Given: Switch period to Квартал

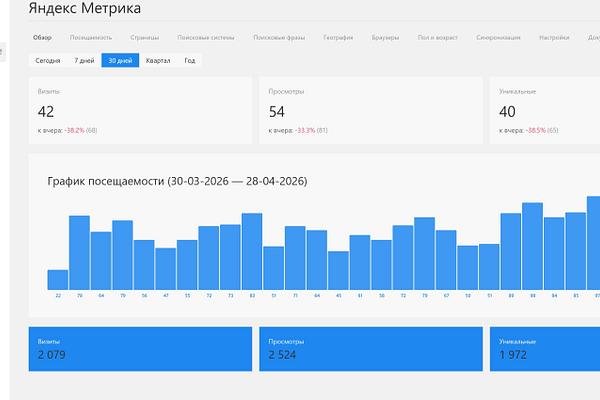Looking at the screenshot, I should coord(158,60).
